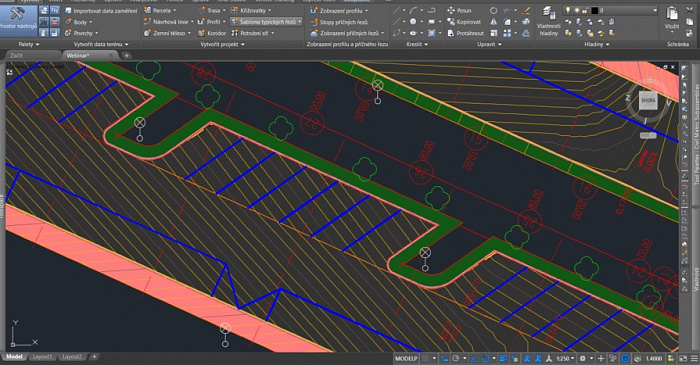
Task: Toggle object snap in status bar
Action: point(486,358)
